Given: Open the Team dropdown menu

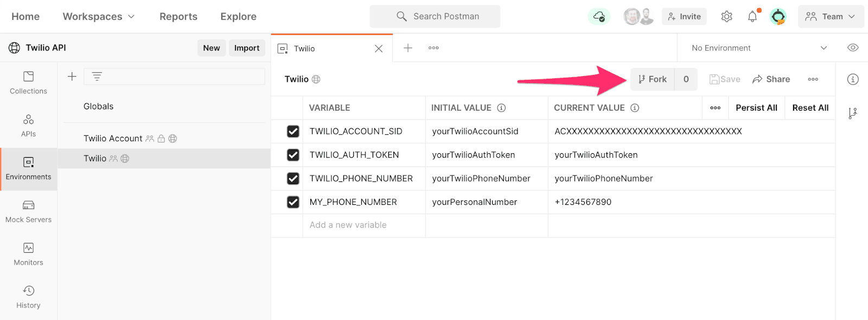Looking at the screenshot, I should 831,16.
